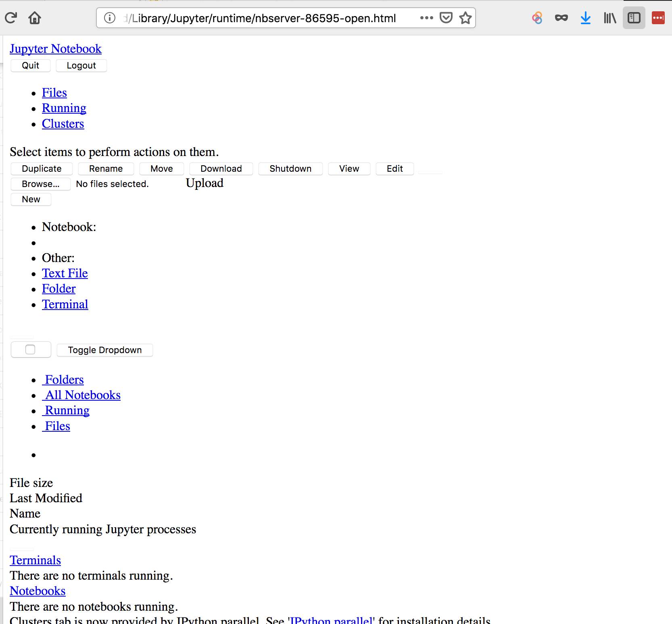Click the Duplicate button
Screen dimensions: 672x624
pos(42,169)
